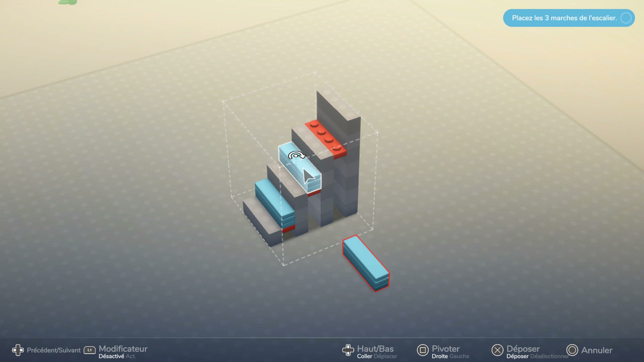Click the D-pad icon beside Haut/Bas
The width and height of the screenshot is (644, 362).
click(348, 350)
